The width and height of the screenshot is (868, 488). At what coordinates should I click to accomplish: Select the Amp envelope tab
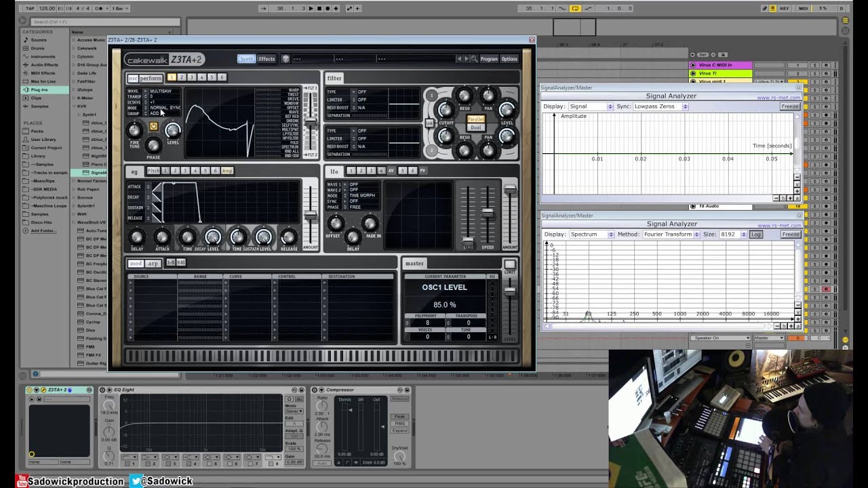[227, 171]
